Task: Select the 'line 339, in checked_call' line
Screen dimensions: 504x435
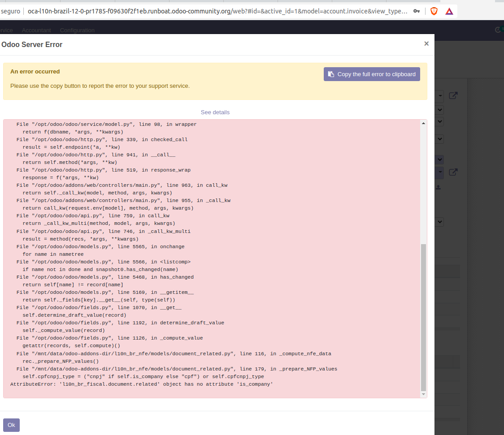Action: [x=102, y=140]
